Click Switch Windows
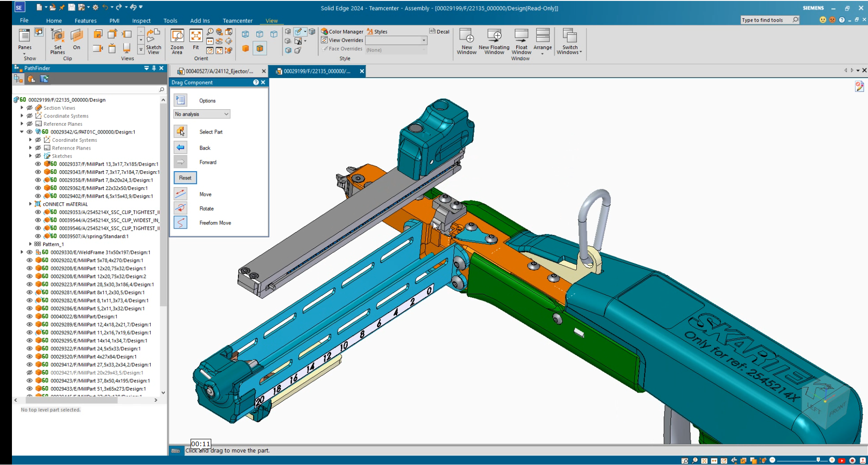The width and height of the screenshot is (868, 465). point(569,41)
